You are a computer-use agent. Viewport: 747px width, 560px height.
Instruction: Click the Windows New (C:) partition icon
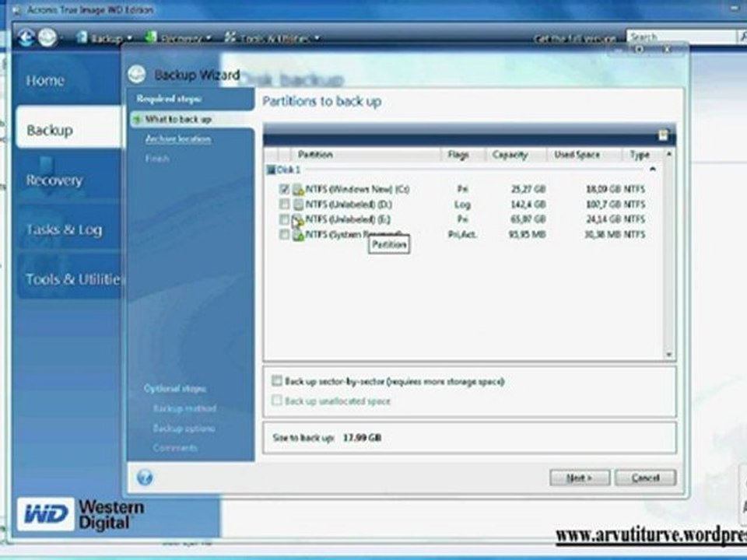tap(298, 190)
